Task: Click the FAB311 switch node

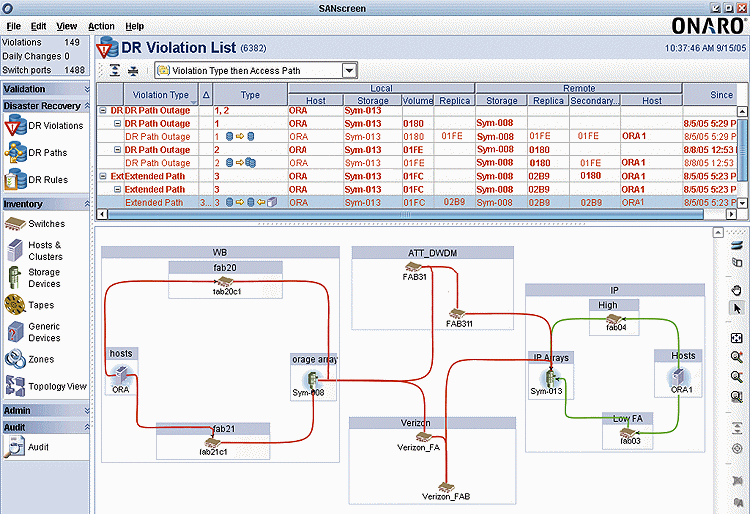Action: [x=457, y=314]
